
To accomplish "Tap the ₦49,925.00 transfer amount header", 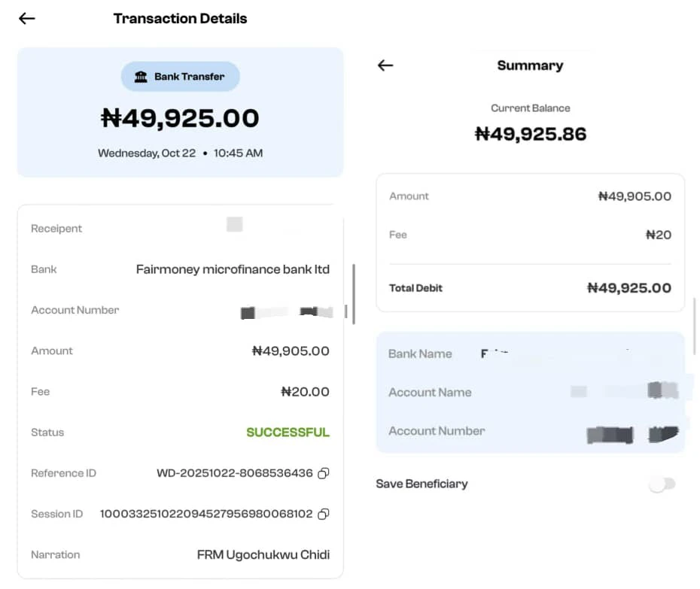I will 181,118.
